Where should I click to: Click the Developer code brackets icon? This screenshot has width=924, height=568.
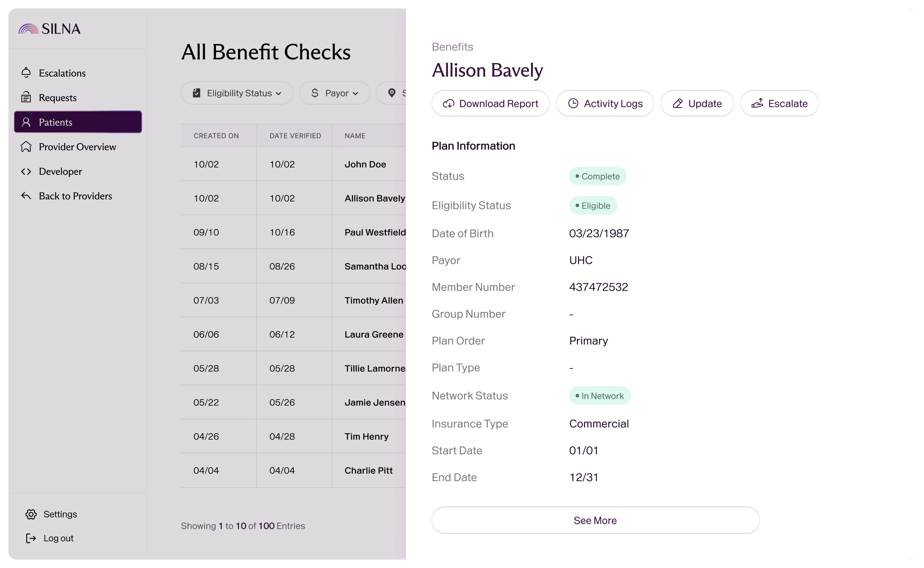click(x=26, y=171)
